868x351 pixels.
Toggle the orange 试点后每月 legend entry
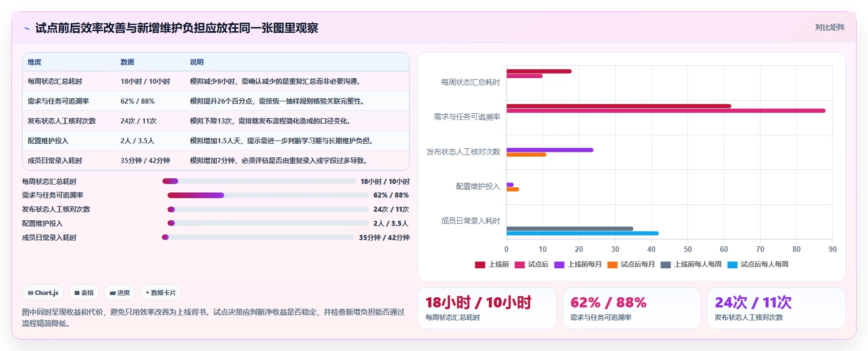tap(631, 264)
